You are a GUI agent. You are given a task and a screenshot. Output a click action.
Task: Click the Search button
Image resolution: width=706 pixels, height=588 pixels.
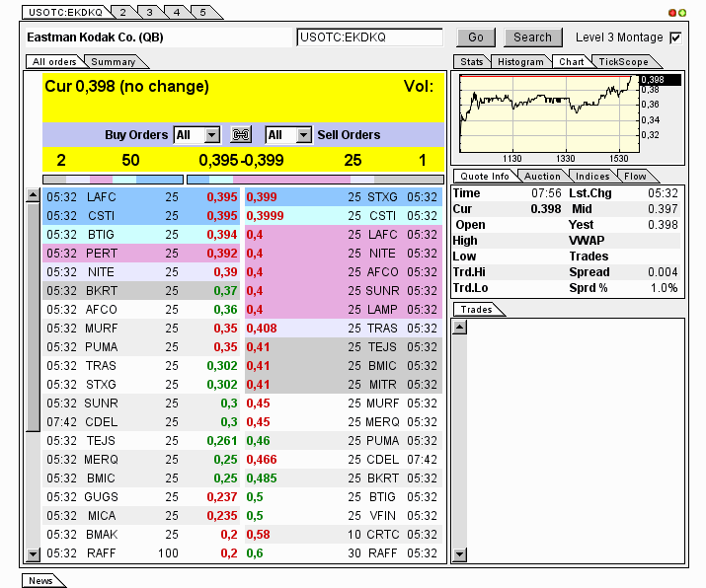click(x=532, y=37)
